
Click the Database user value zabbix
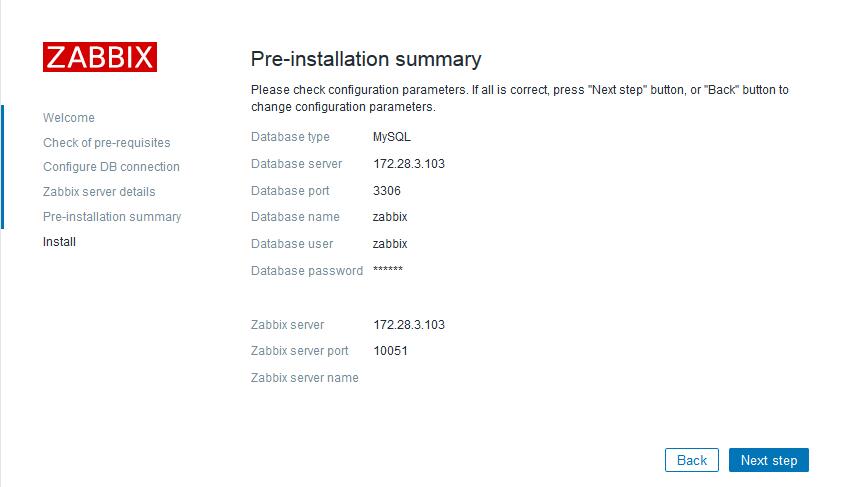pyautogui.click(x=390, y=244)
